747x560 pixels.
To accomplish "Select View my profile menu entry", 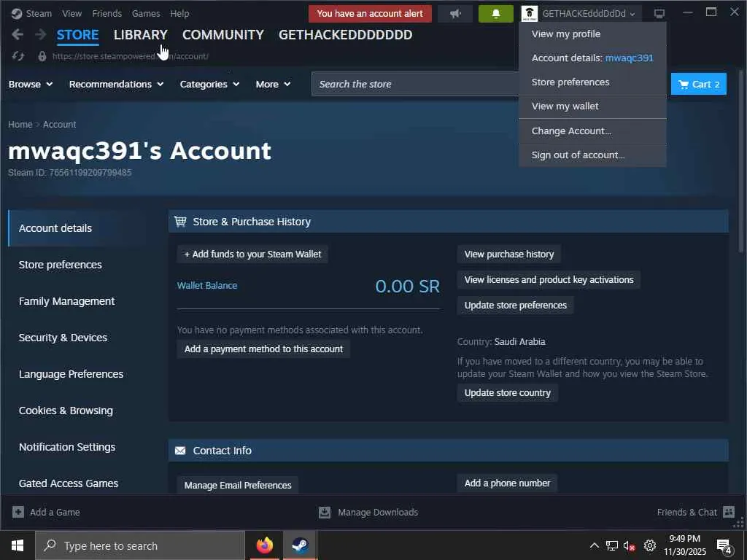I will (x=592, y=34).
